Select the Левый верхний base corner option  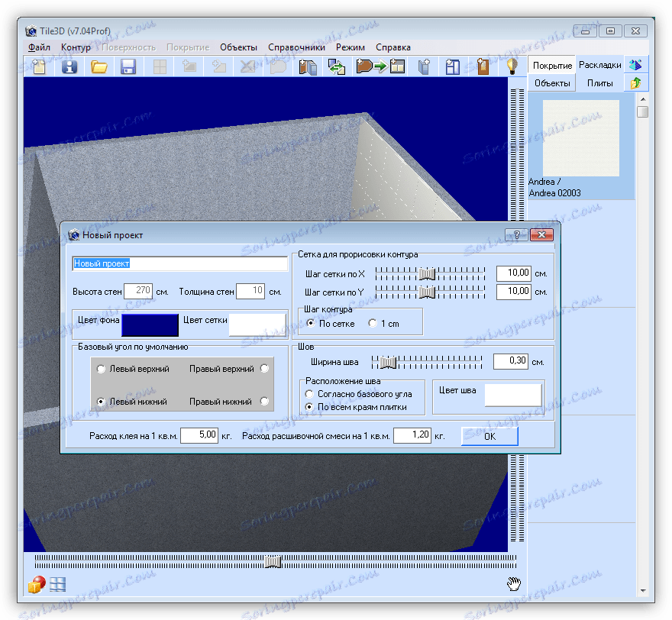pyautogui.click(x=102, y=369)
